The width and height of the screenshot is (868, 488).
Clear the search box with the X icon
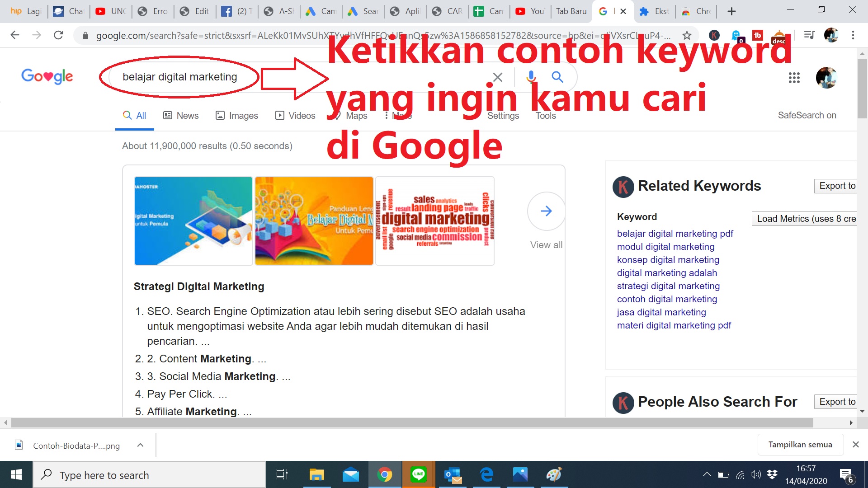pyautogui.click(x=498, y=77)
